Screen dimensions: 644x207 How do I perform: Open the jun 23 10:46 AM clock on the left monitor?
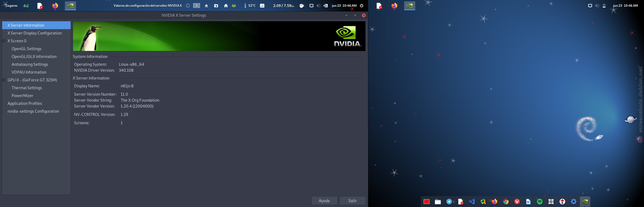pos(344,5)
